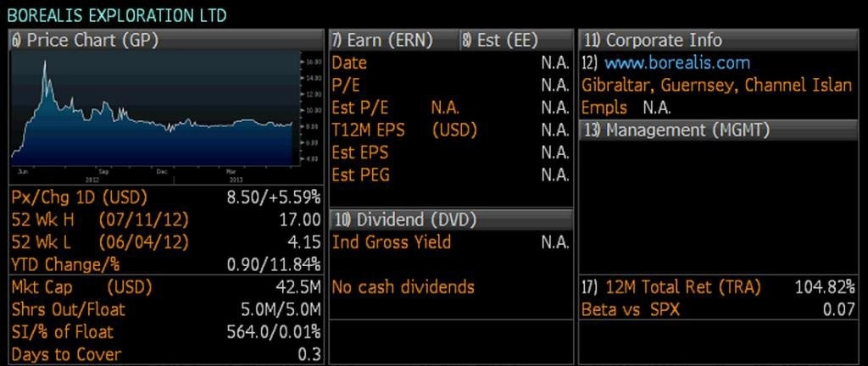Open the Earn (ERN) tab
The image size is (868, 366).
click(x=394, y=40)
